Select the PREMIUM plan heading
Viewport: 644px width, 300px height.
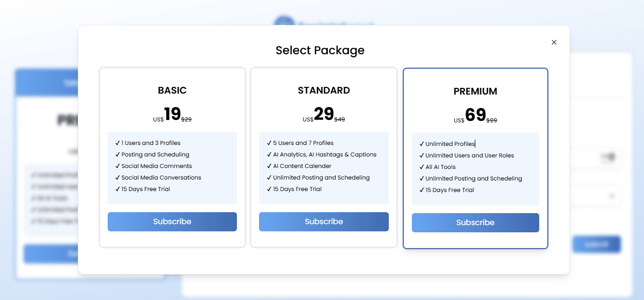coord(475,91)
